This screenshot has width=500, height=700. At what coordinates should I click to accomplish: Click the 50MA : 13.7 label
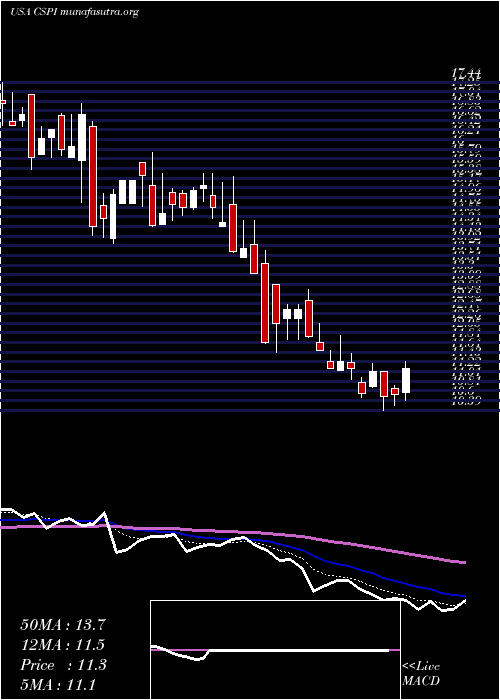click(62, 625)
